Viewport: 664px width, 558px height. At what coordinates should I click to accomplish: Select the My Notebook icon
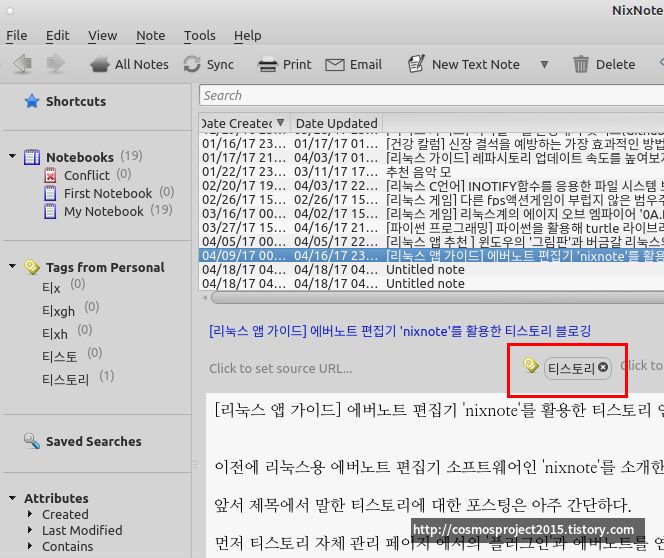[x=50, y=211]
